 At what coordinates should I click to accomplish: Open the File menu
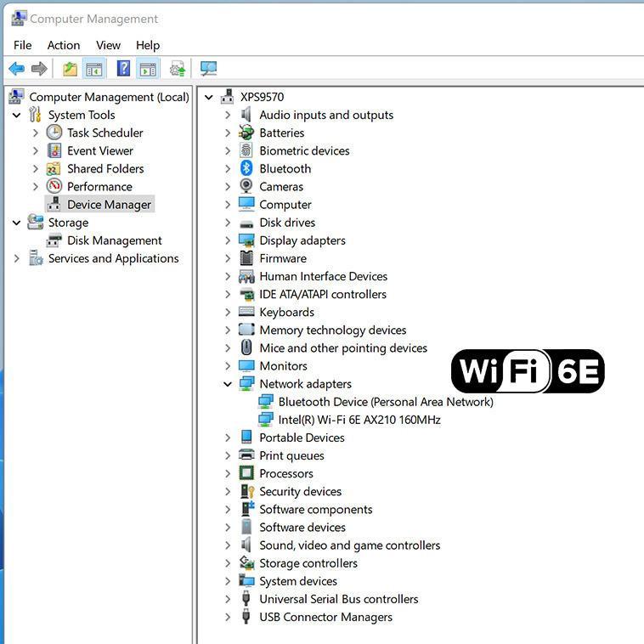point(23,45)
